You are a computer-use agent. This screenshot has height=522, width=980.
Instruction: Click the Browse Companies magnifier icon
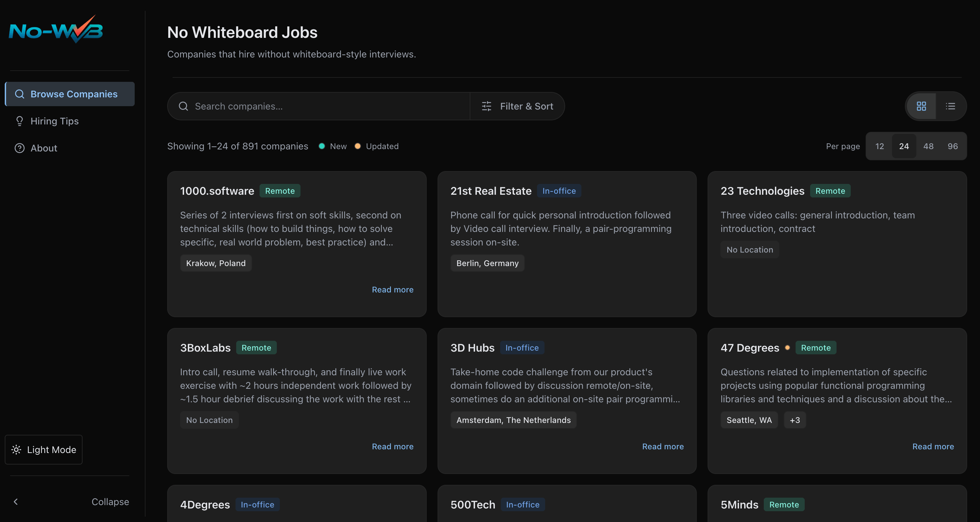pyautogui.click(x=19, y=94)
